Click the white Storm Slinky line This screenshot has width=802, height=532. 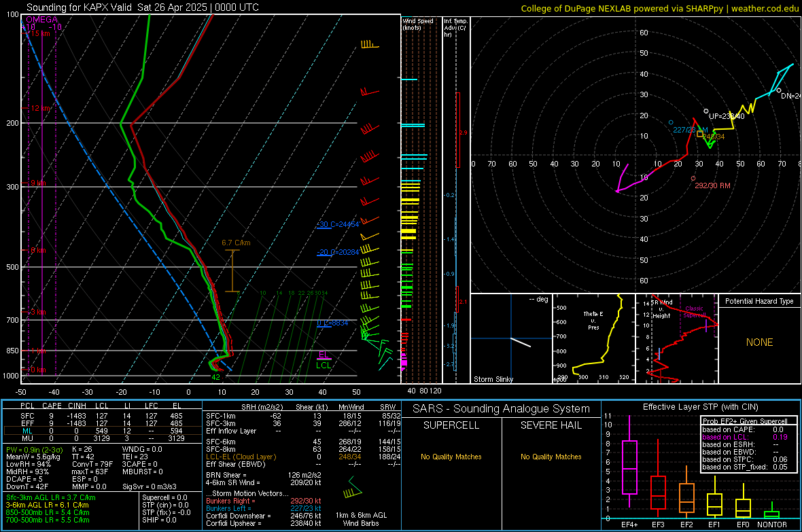click(x=521, y=342)
